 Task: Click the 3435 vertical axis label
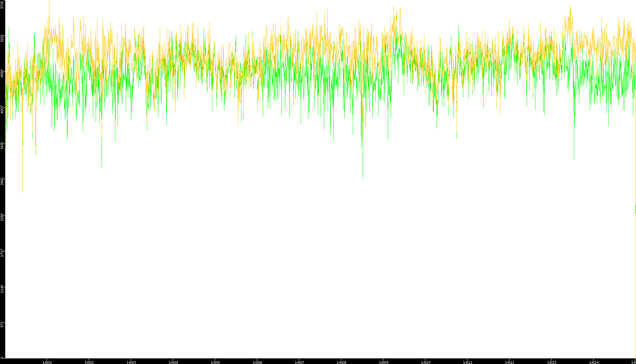2,145
